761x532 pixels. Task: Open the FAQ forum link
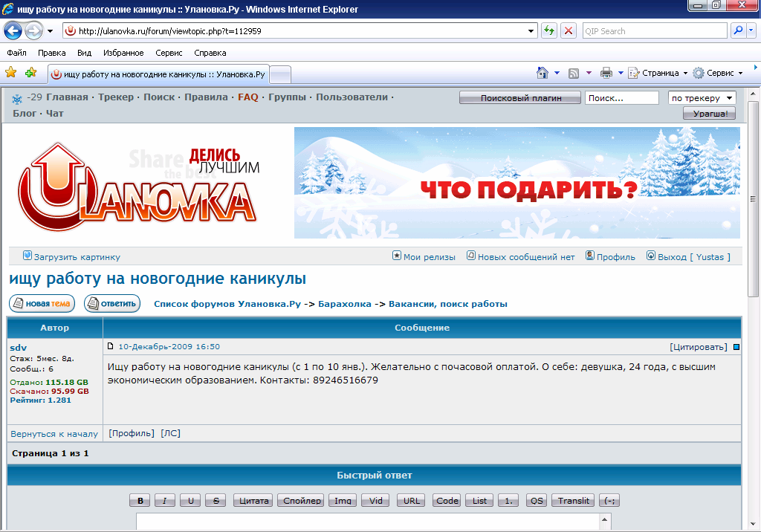247,97
